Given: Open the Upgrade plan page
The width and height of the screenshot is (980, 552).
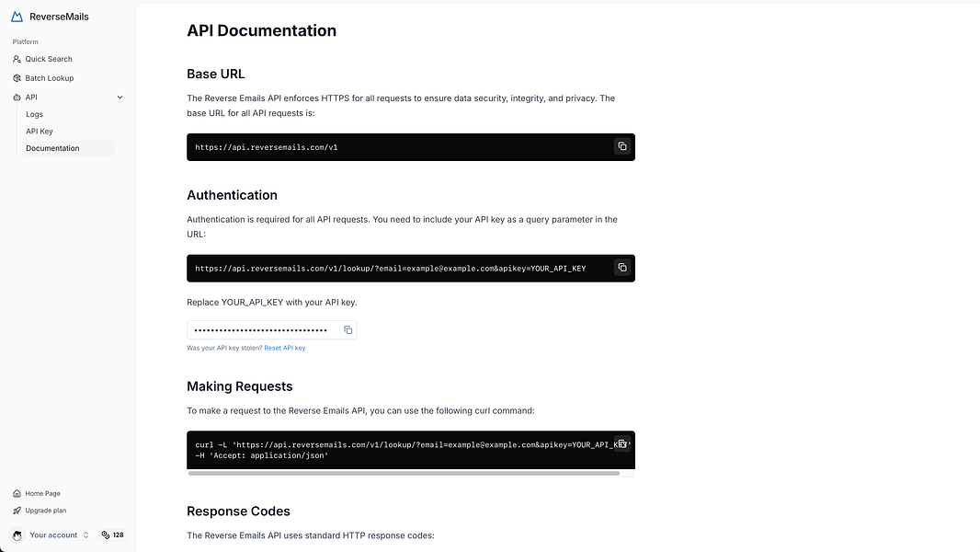Looking at the screenshot, I should pyautogui.click(x=46, y=510).
